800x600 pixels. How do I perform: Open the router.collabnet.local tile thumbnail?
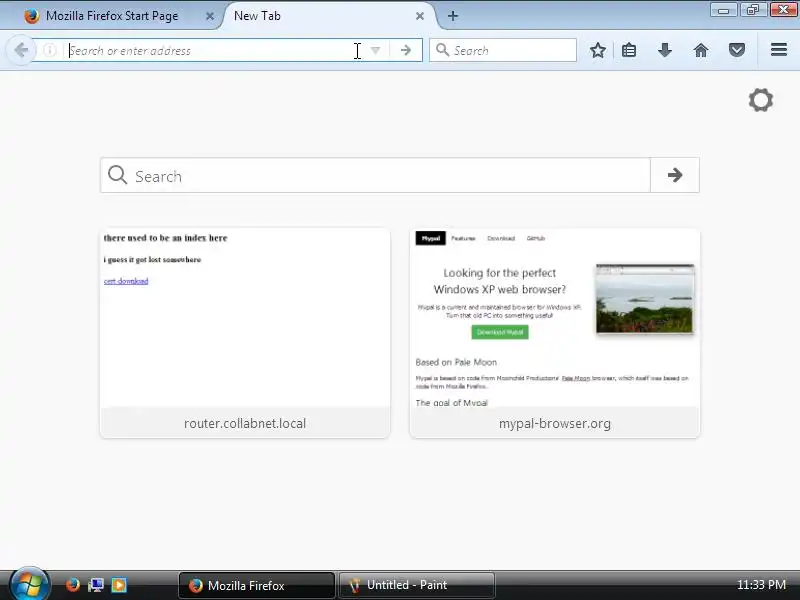coord(245,318)
